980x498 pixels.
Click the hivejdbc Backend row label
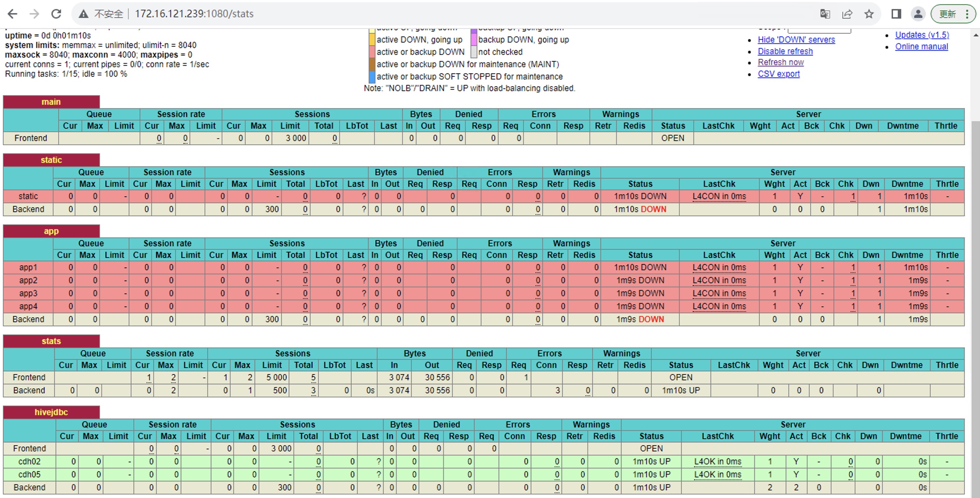click(29, 487)
